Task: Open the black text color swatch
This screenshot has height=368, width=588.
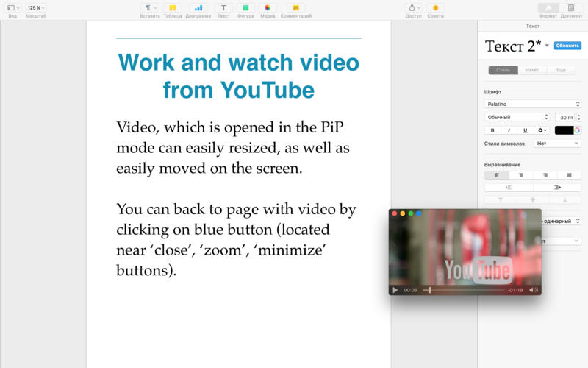Action: tap(564, 130)
